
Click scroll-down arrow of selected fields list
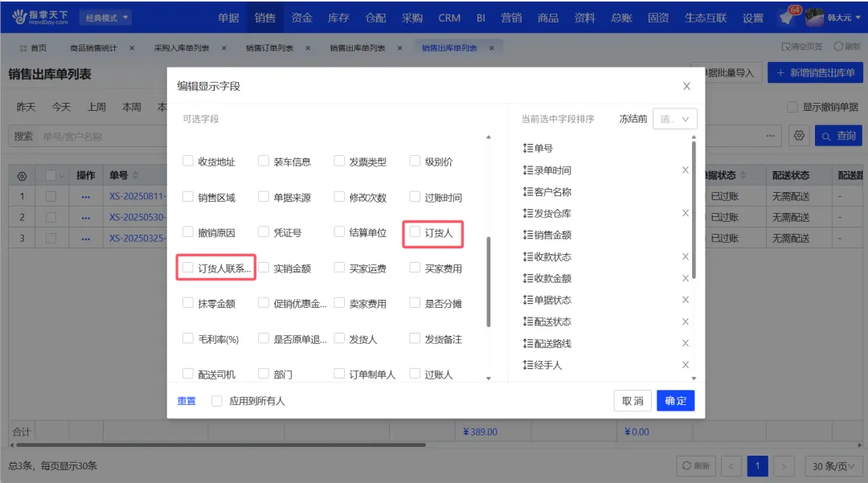pyautogui.click(x=694, y=379)
